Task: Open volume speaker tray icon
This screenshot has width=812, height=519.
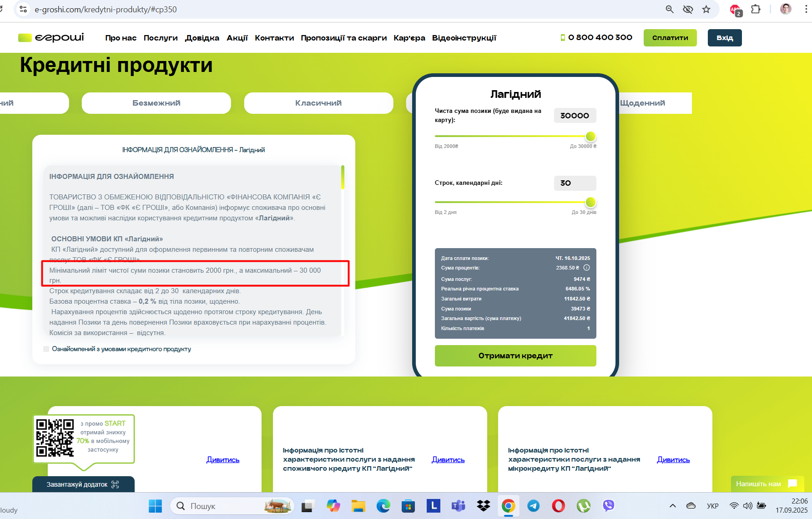Action: coord(747,506)
